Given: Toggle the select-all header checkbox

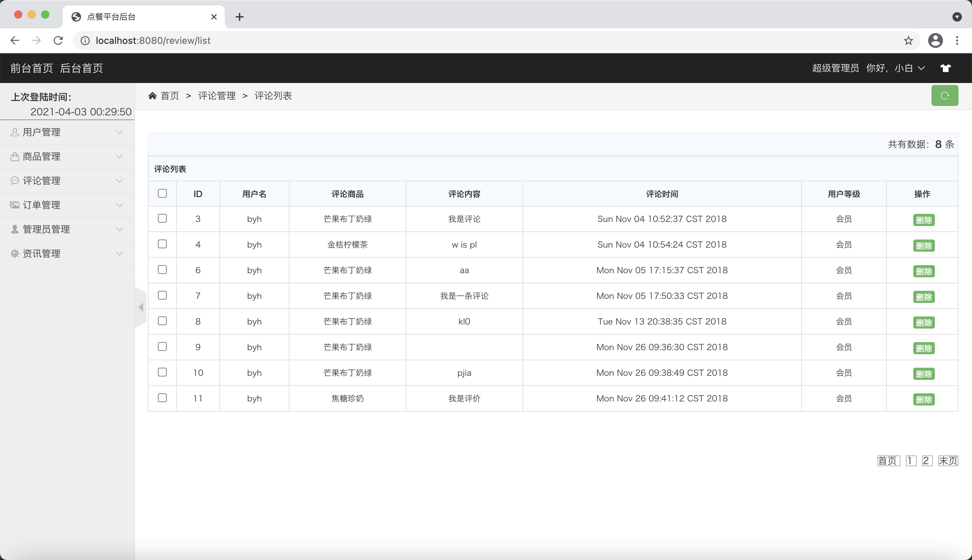Looking at the screenshot, I should tap(162, 193).
